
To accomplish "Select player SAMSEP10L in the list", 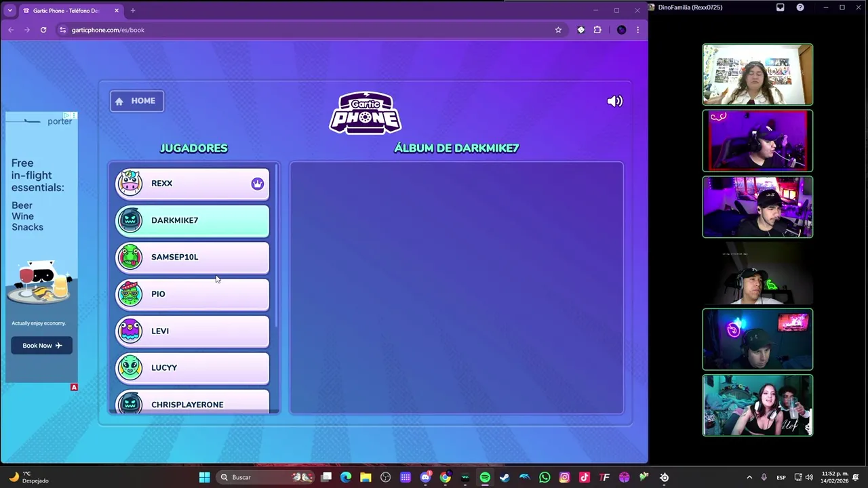I will [192, 257].
